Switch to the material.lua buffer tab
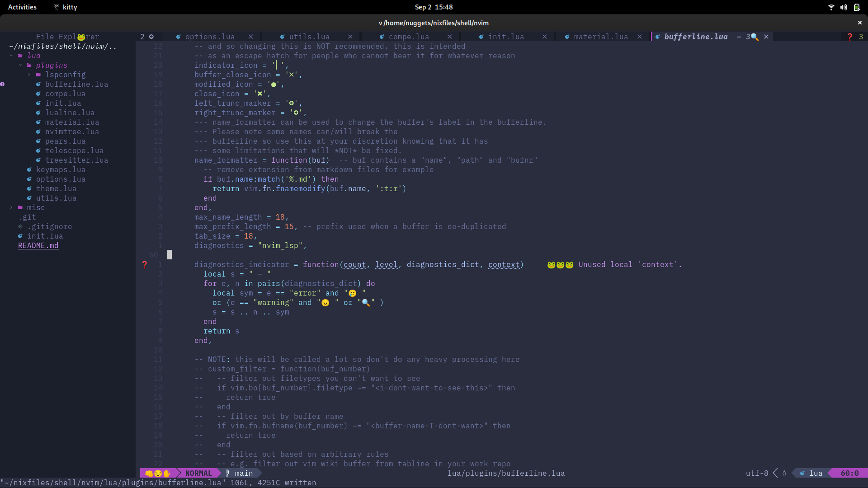 [601, 37]
